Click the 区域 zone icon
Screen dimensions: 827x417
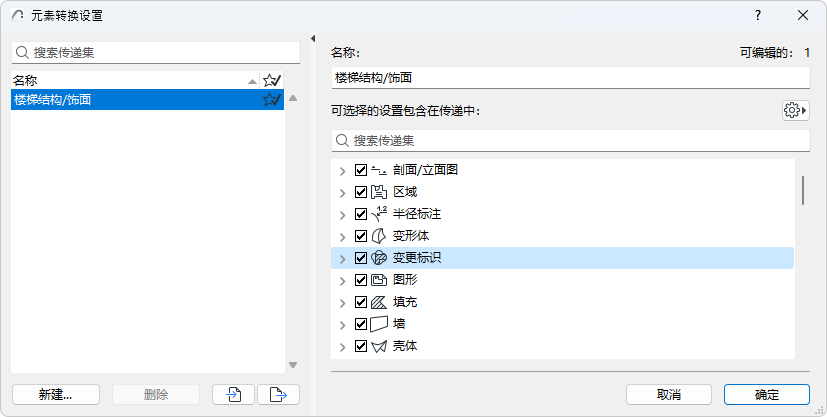tap(379, 192)
